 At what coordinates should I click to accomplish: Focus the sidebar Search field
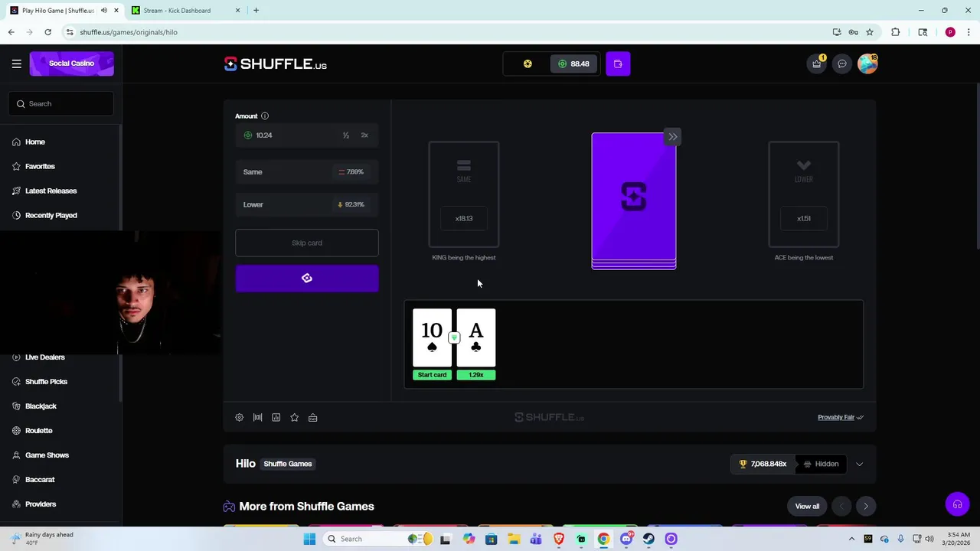62,103
